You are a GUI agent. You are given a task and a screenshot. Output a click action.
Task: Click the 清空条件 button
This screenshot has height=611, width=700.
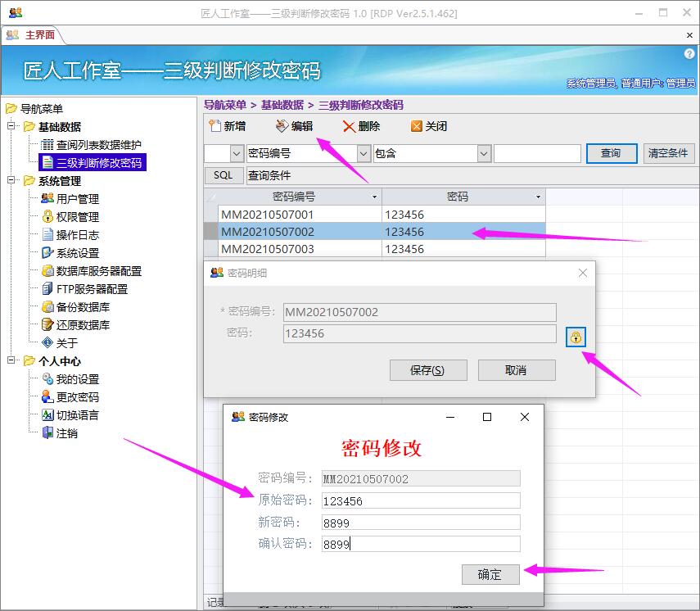(668, 153)
